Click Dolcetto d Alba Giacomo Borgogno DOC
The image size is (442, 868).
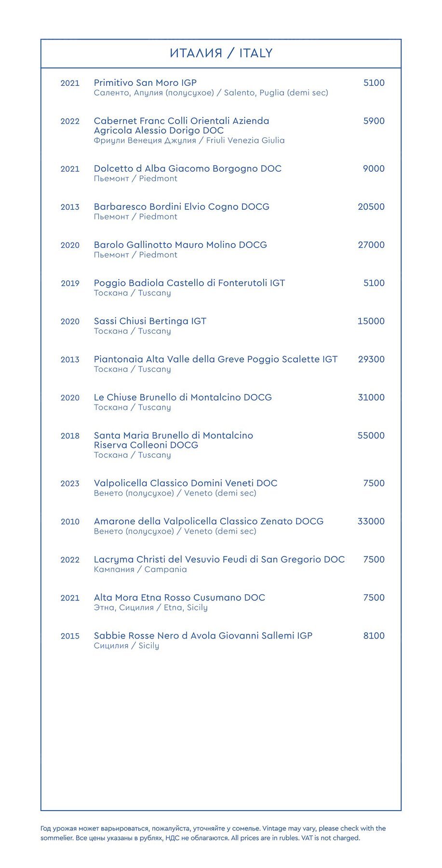(x=188, y=169)
